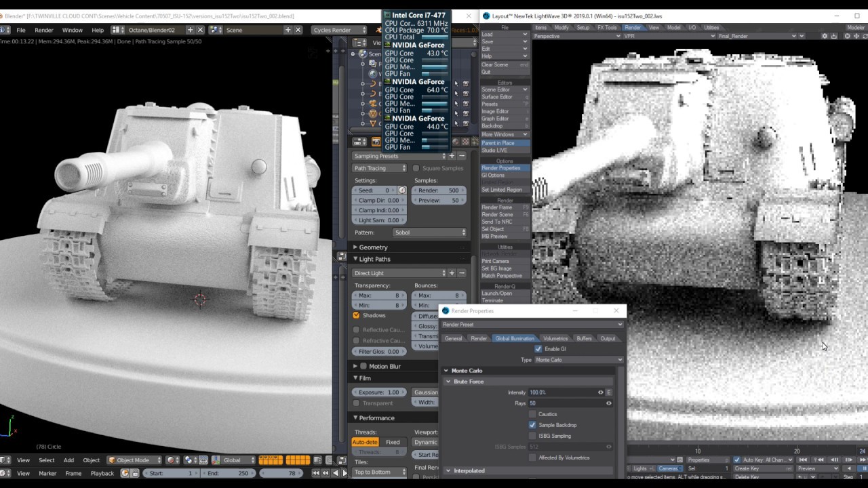Click Clear Scene in LightWave sidebar
The width and height of the screenshot is (868, 488).
pos(505,64)
